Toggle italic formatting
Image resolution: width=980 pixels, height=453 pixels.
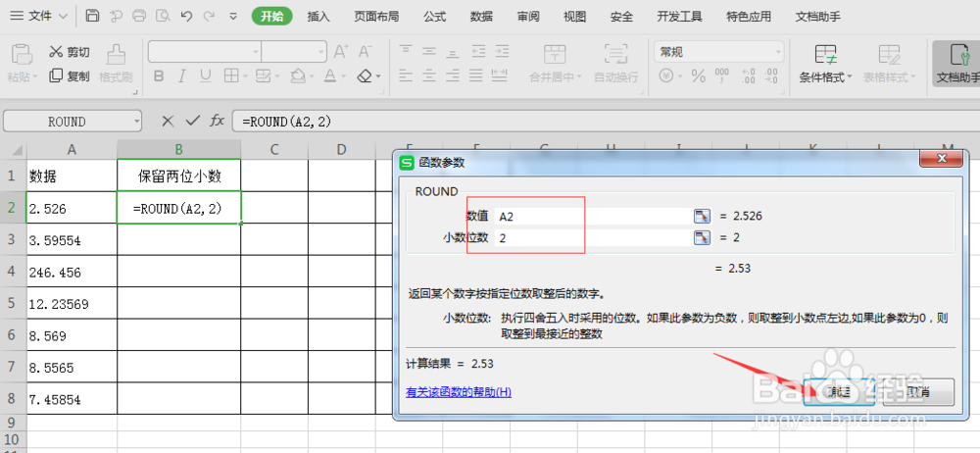tap(182, 76)
